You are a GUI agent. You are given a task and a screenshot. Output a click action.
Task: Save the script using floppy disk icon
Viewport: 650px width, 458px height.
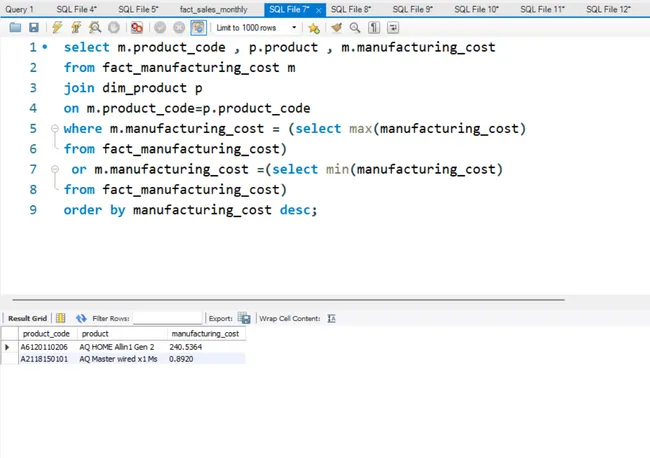[34, 28]
